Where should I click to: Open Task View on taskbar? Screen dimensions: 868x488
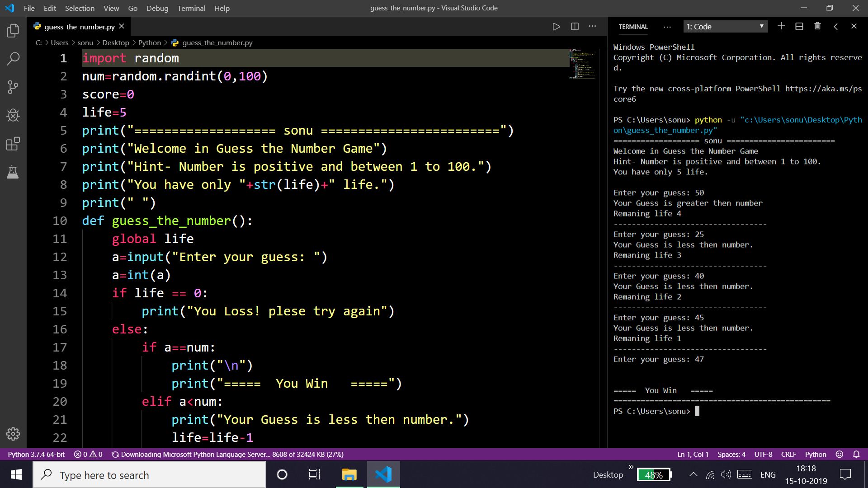pos(314,474)
